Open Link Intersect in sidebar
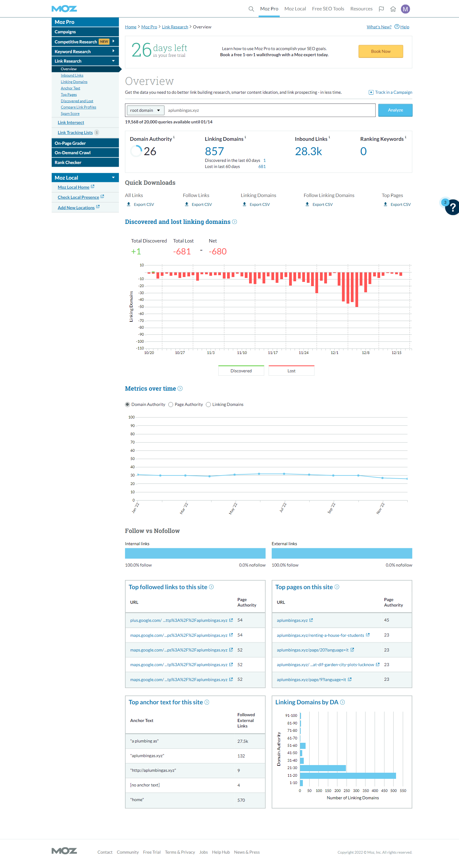 71,122
